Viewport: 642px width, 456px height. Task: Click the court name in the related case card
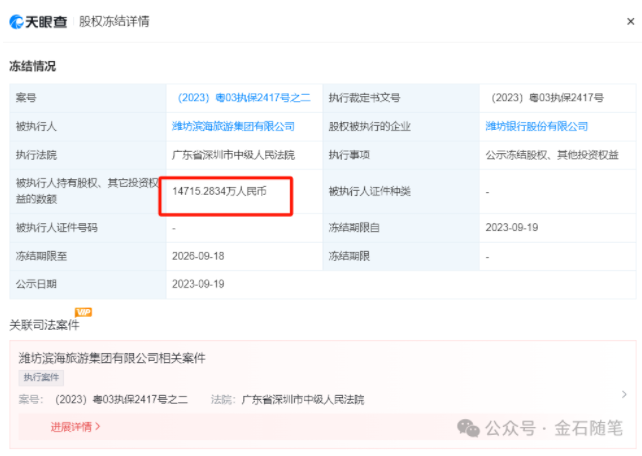(303, 400)
